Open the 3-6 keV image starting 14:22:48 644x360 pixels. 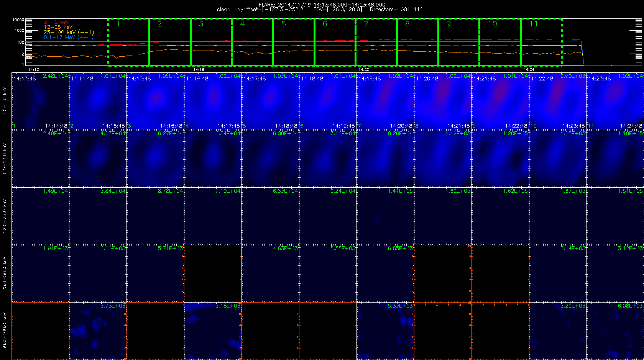pyautogui.click(x=558, y=101)
